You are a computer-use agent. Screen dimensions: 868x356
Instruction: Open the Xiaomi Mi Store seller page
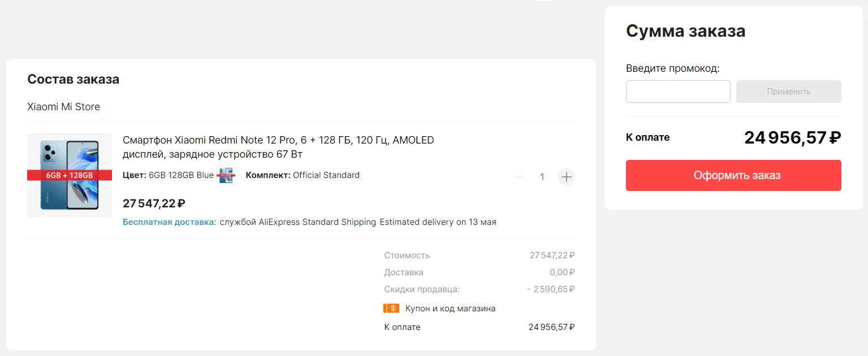pyautogui.click(x=63, y=107)
